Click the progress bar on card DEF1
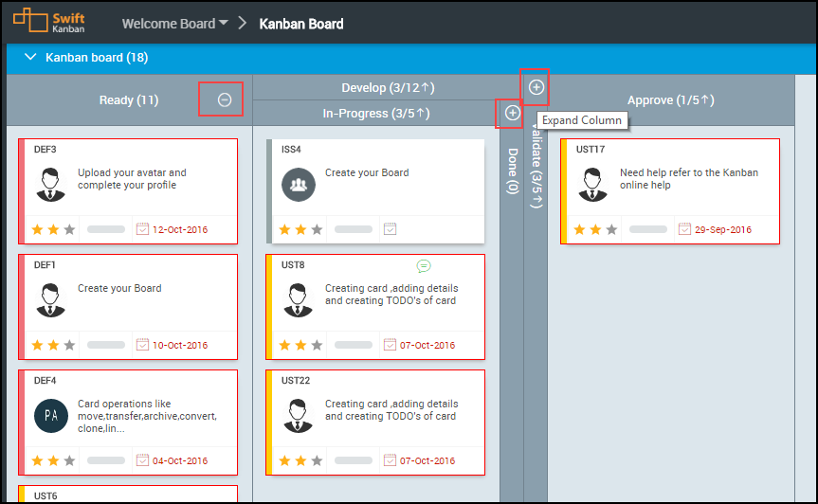Screen dimensions: 818x504 pyautogui.click(x=106, y=345)
